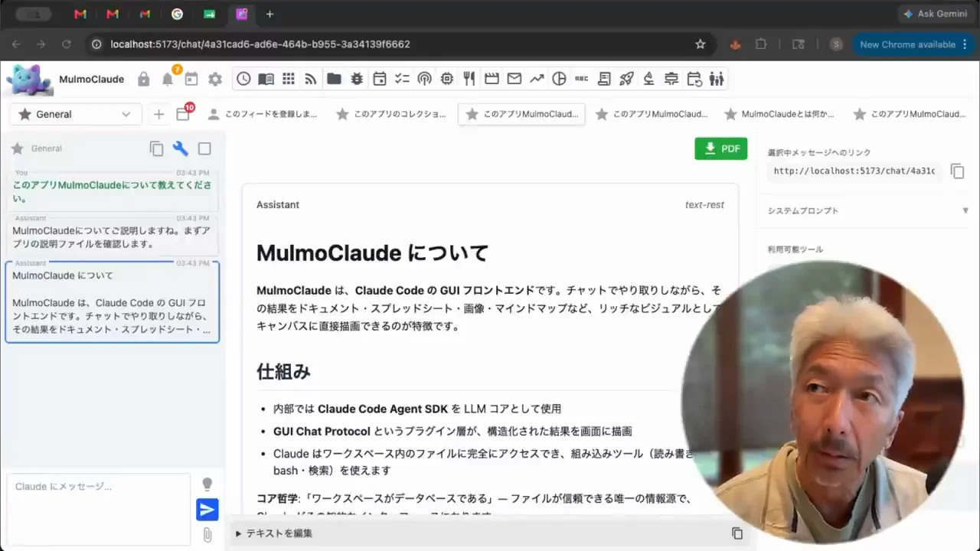
Task: Toggle the star next to General header
Action: 17,148
